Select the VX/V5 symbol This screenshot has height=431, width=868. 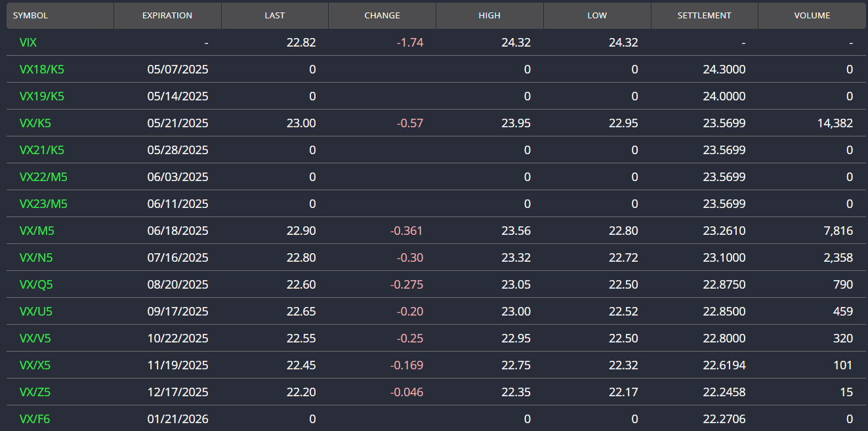35,339
